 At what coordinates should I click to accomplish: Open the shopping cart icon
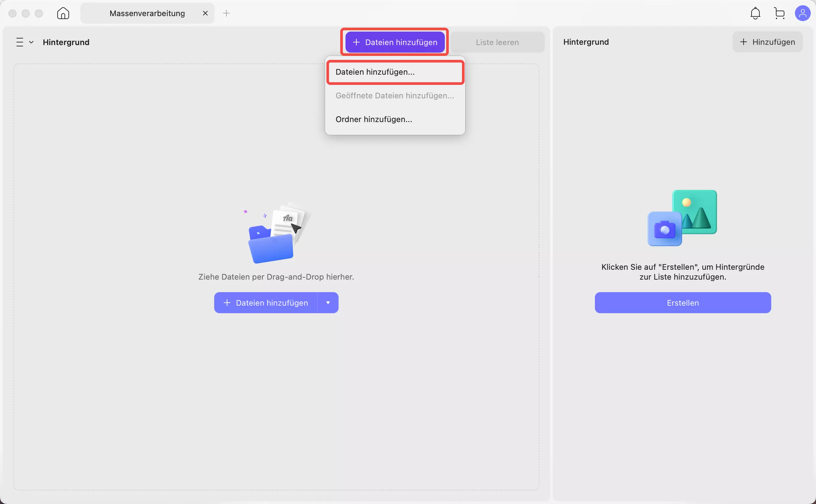[x=779, y=13]
